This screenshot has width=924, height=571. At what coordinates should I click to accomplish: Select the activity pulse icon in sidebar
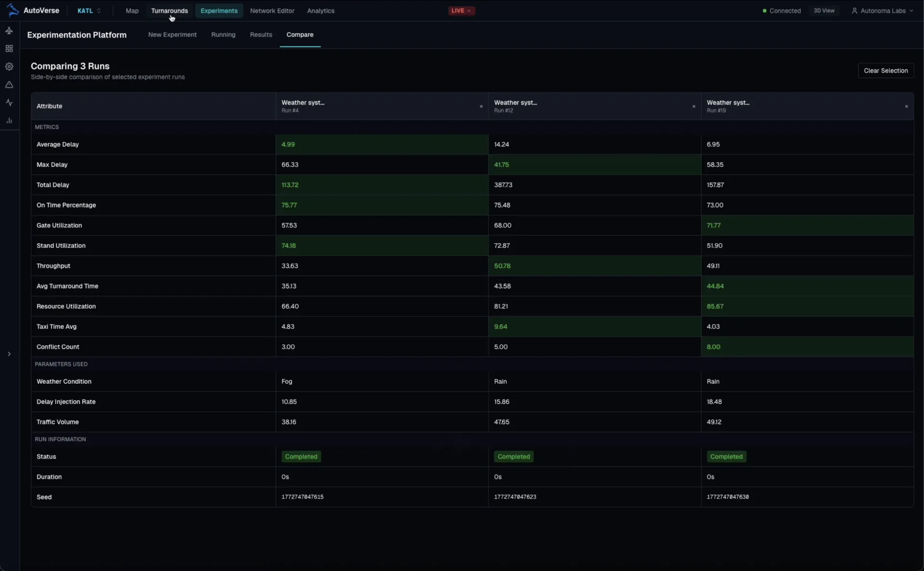(9, 103)
